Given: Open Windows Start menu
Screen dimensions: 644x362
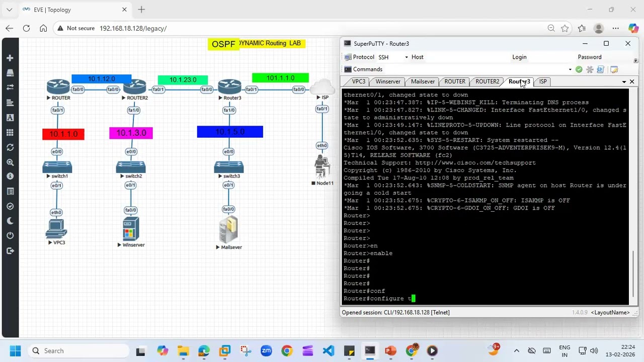Looking at the screenshot, I should [x=15, y=351].
